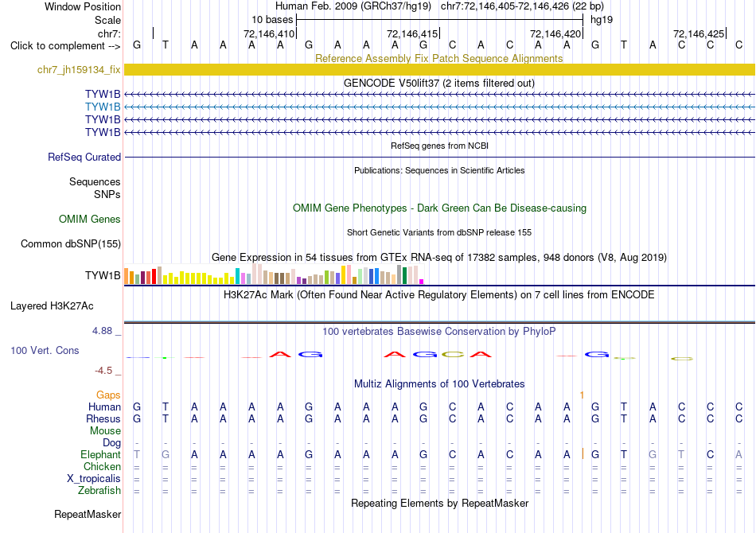Image resolution: width=756 pixels, height=533 pixels.
Task: Click "Repeating Elements by RepeatMasker" title
Action: pyautogui.click(x=440, y=503)
